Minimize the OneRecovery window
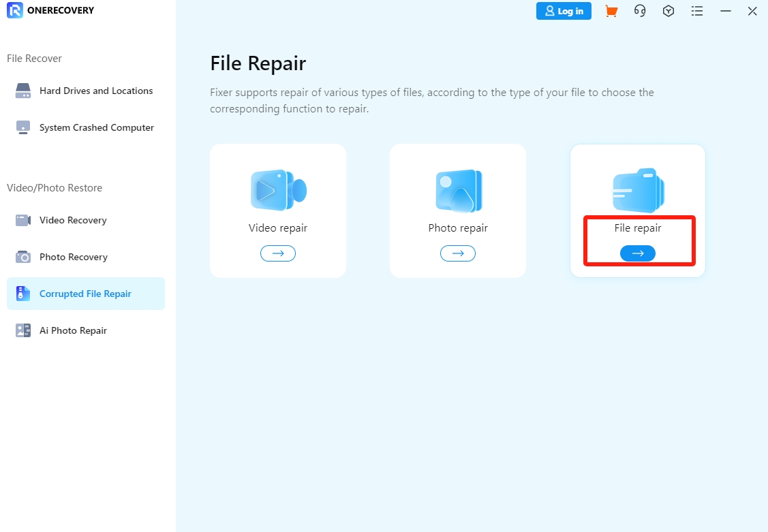768x532 pixels. pyautogui.click(x=725, y=11)
